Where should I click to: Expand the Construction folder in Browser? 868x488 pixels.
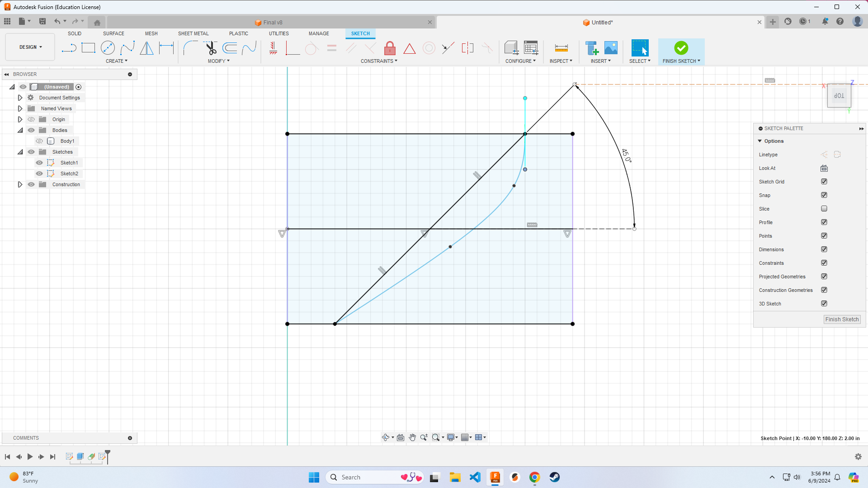20,184
